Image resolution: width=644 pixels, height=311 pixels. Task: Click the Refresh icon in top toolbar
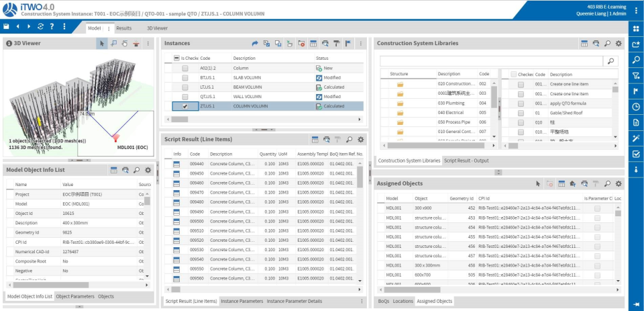pos(40,26)
